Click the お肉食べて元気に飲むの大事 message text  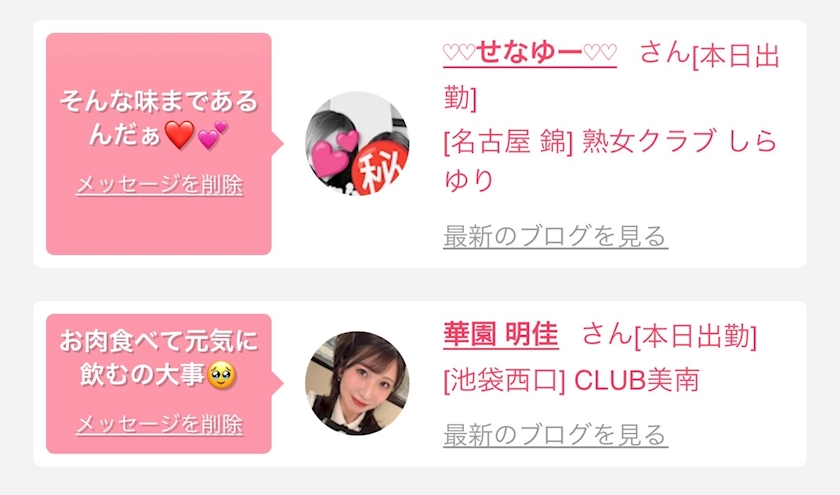point(159,357)
